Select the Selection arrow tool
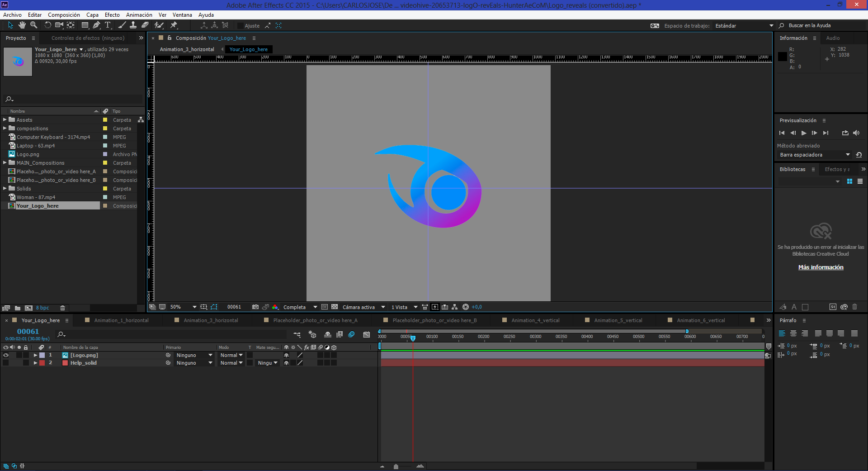This screenshot has height=471, width=868. click(x=11, y=25)
